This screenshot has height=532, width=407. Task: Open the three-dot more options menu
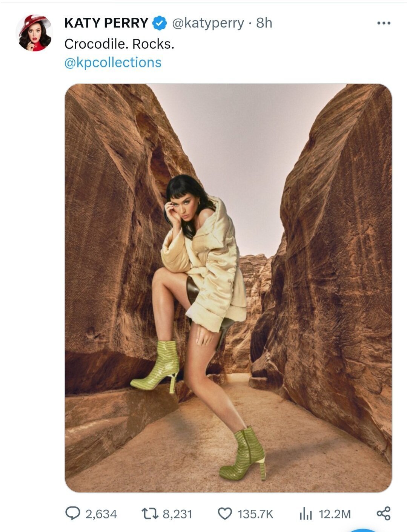click(x=384, y=23)
